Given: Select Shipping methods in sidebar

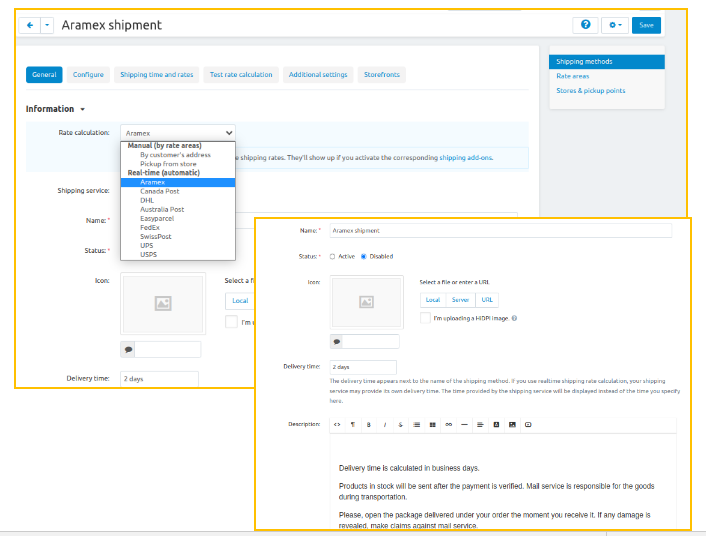Looking at the screenshot, I should click(x=606, y=62).
